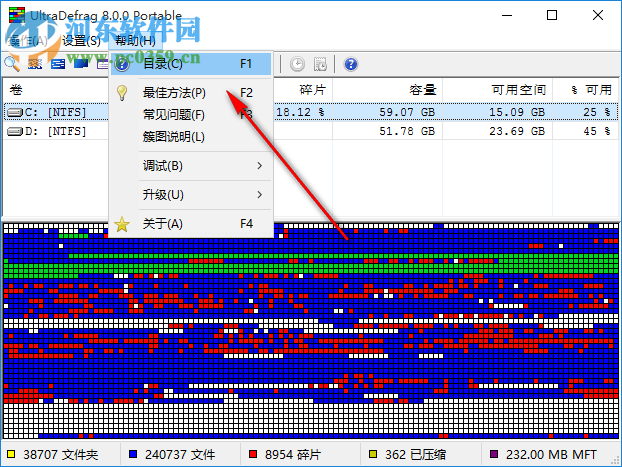This screenshot has height=467, width=622.
Task: Click the 23.69 GB free space cell
Action: [517, 131]
